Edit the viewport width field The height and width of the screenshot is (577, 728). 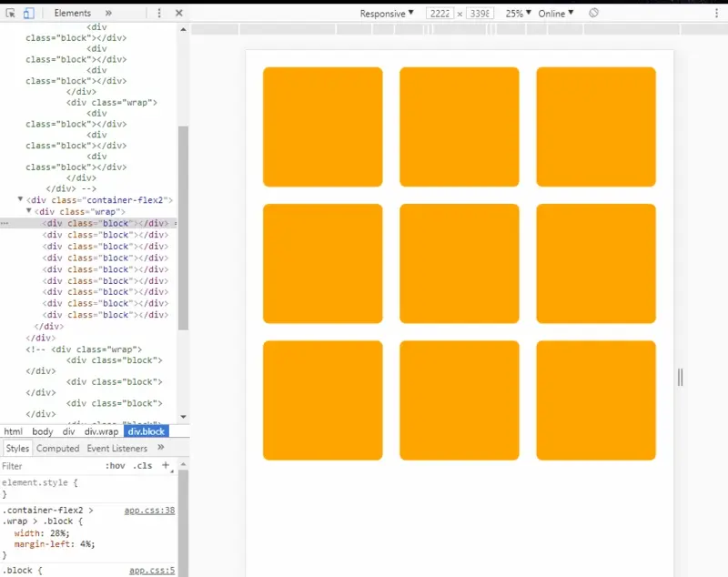point(440,14)
